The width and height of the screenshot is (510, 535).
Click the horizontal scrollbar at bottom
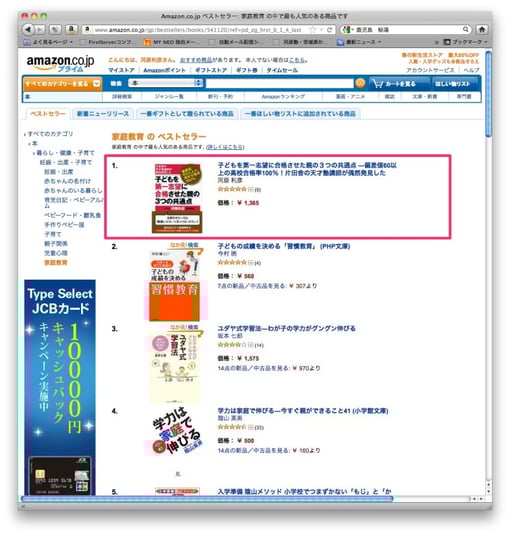207,499
